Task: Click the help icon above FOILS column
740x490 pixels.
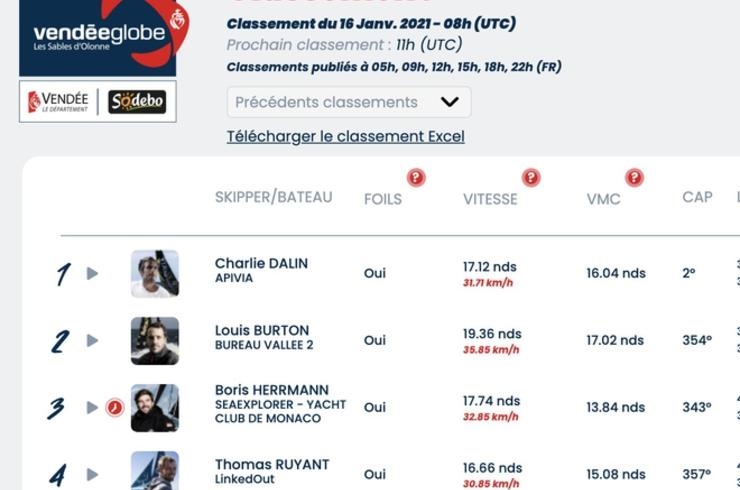Action: coord(416,178)
